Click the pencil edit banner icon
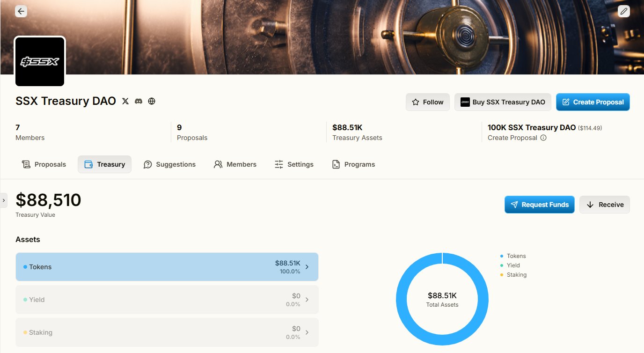Screen dimensions: 644x353 tap(623, 11)
